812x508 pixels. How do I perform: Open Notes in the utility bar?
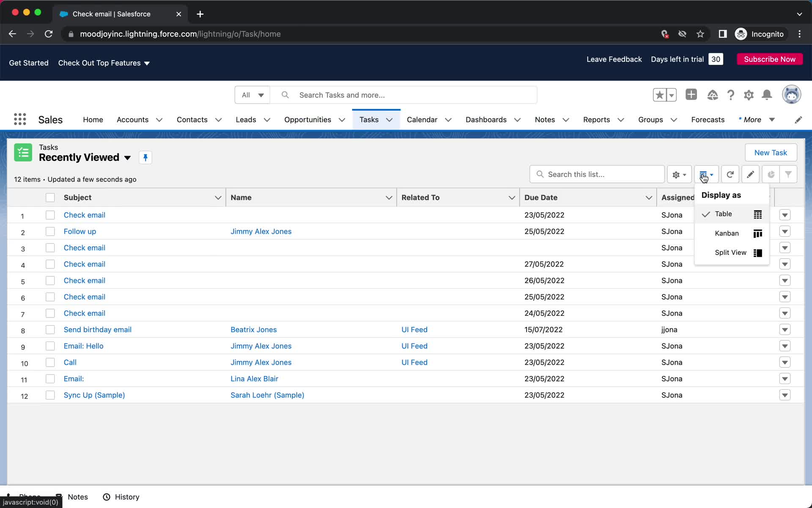tap(72, 497)
